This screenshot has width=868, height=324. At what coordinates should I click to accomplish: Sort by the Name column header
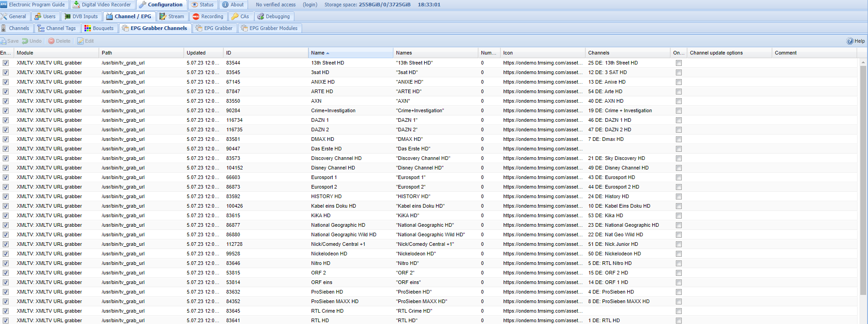coord(351,53)
